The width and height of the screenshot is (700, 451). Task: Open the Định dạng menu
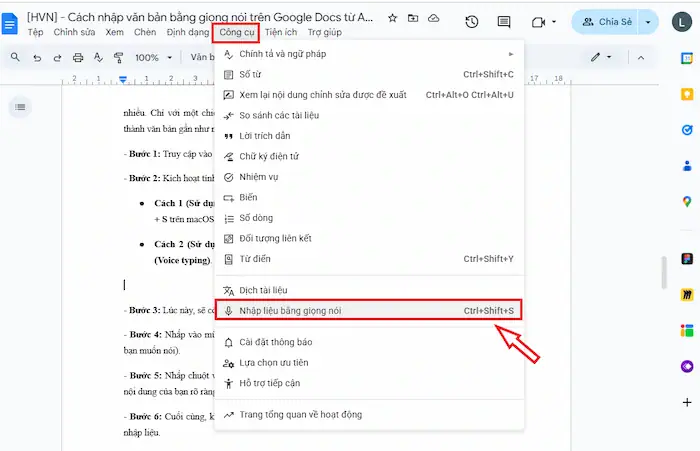188,32
